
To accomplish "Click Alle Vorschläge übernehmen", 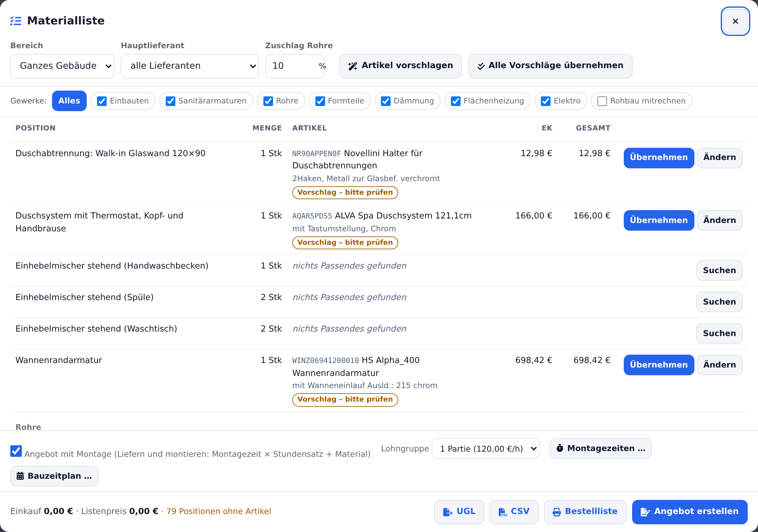I will [x=550, y=66].
